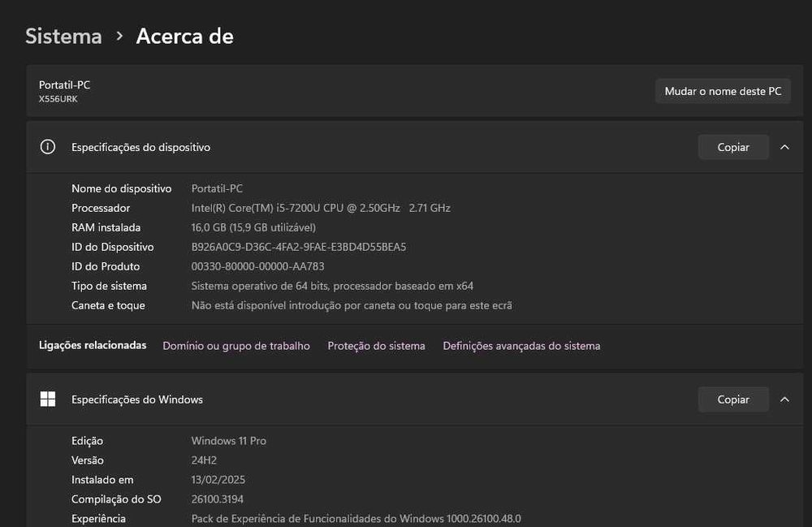Click the Instalado em label
This screenshot has width=812, height=527.
coord(102,480)
